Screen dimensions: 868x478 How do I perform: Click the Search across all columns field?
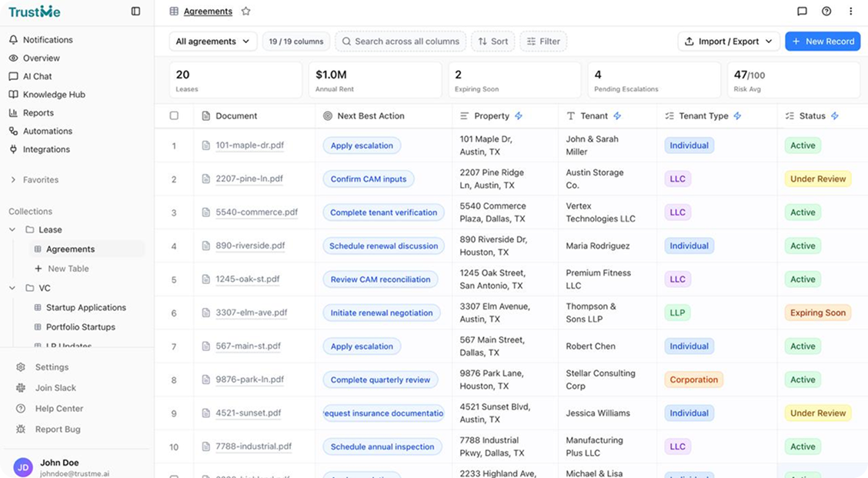(x=401, y=42)
